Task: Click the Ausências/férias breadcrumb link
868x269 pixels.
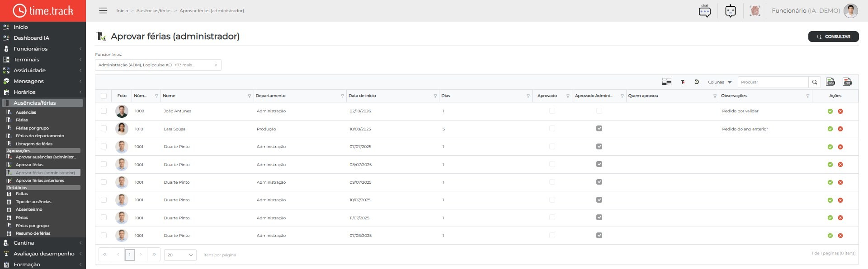Action: pyautogui.click(x=154, y=11)
